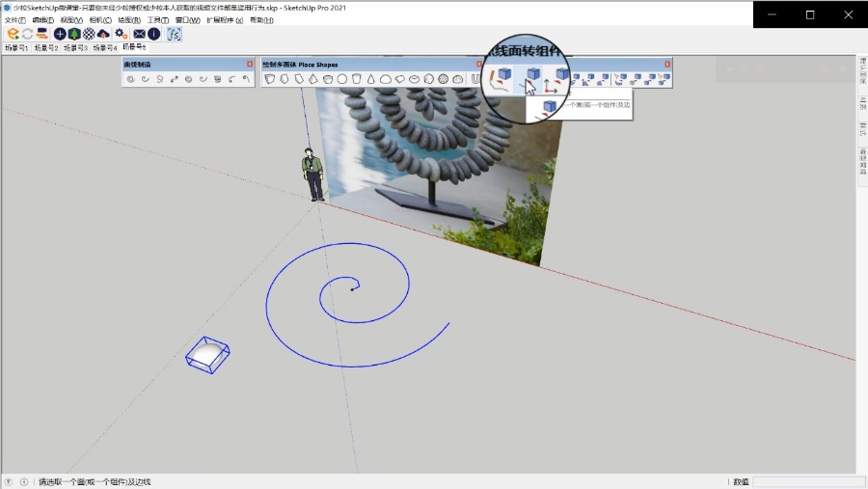868x489 pixels.
Task: Open the 绘图(R) menu
Action: (129, 20)
